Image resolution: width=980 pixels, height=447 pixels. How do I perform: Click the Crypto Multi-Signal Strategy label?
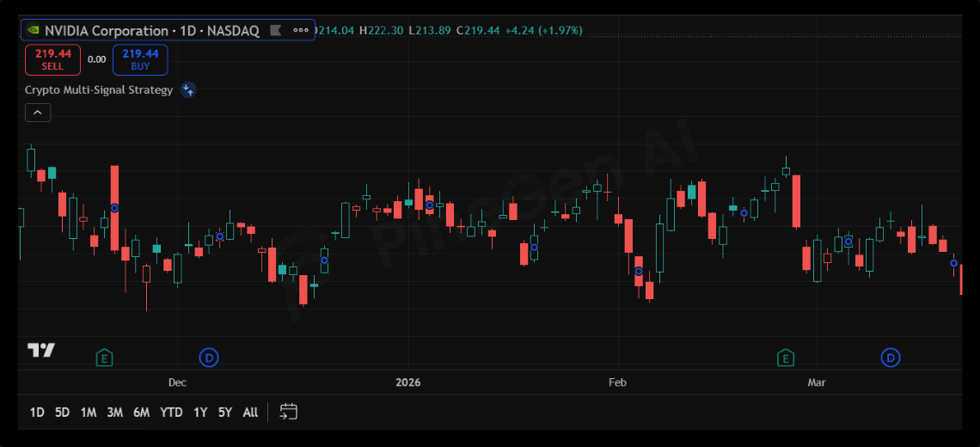click(x=99, y=90)
